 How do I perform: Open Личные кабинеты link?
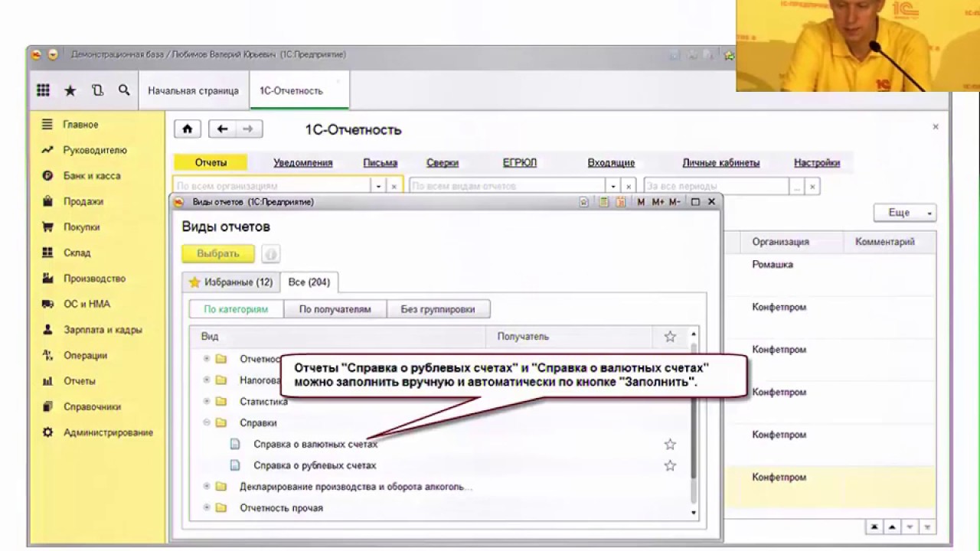coord(721,162)
